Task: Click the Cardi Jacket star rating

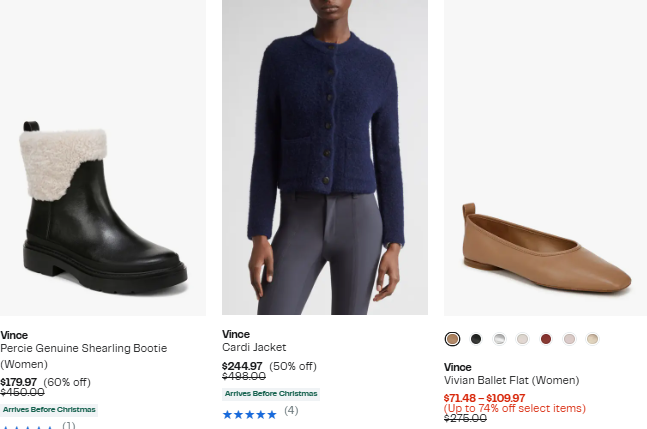Action: pos(249,411)
